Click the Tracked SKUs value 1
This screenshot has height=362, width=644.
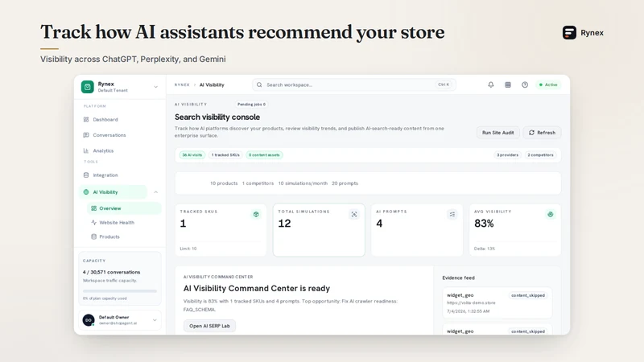184,224
